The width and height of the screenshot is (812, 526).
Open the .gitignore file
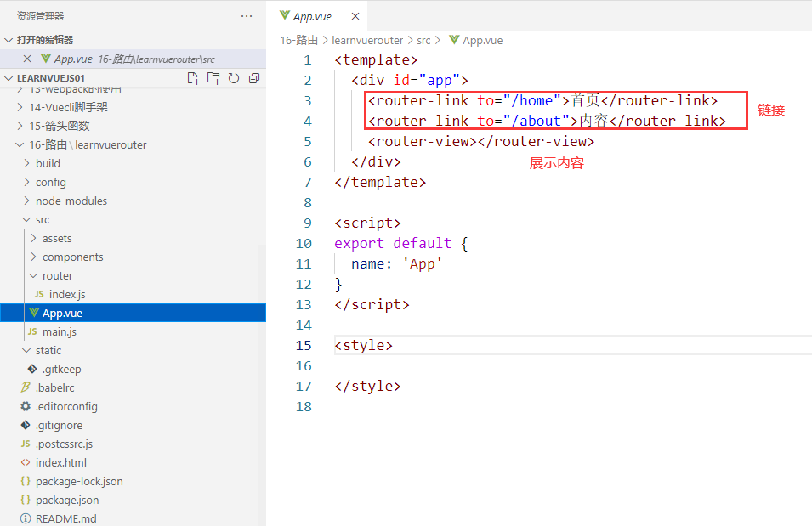133,425
